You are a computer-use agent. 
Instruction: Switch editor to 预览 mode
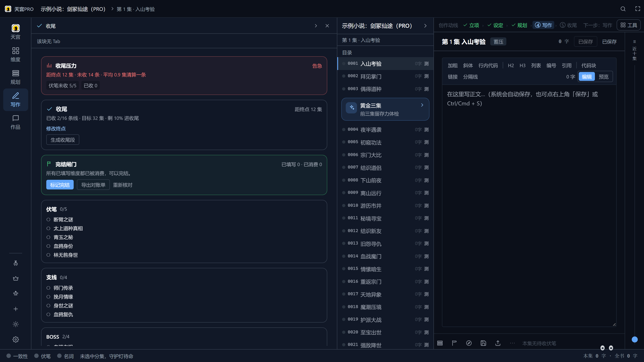604,77
